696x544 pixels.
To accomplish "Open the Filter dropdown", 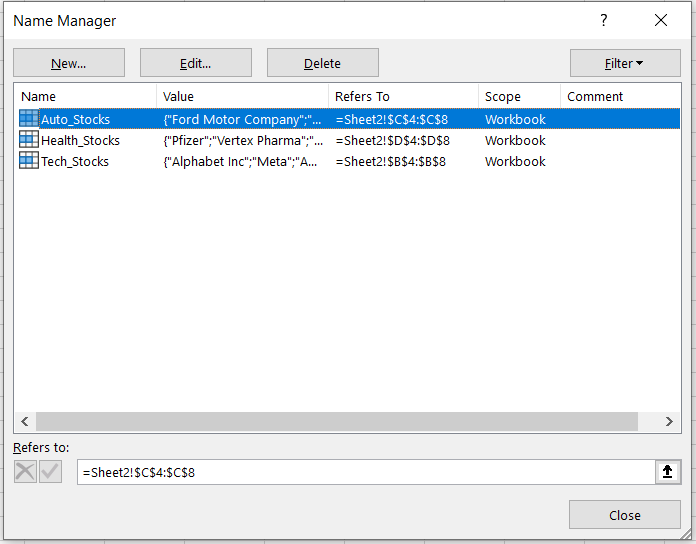I will click(x=624, y=63).
